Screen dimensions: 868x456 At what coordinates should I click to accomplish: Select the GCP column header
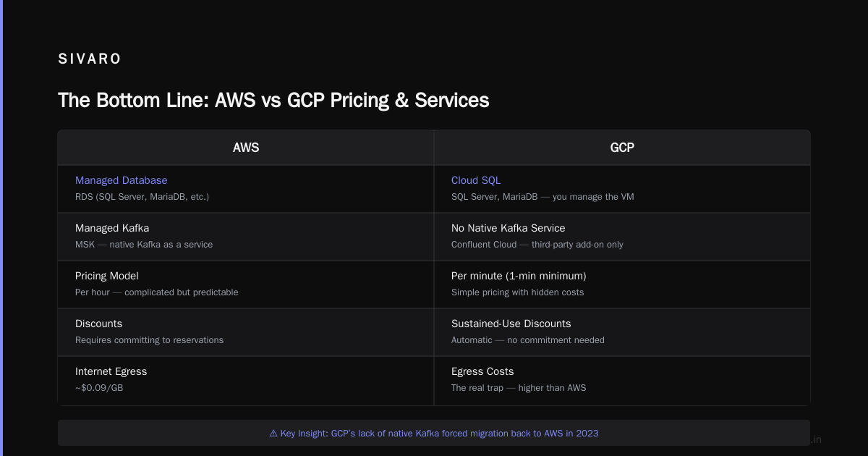coord(622,148)
